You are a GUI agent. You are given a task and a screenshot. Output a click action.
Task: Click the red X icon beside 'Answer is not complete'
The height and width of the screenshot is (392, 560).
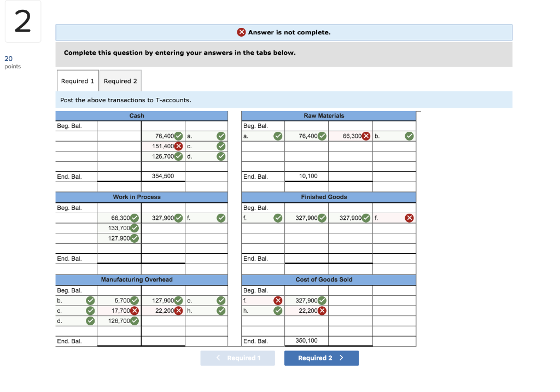point(241,32)
